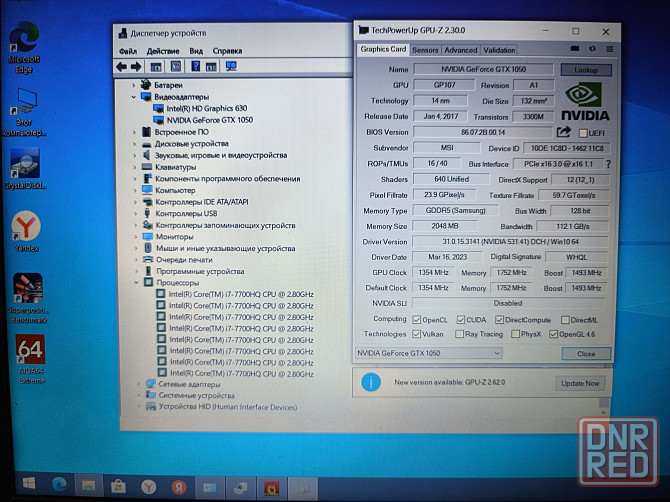Click the back arrow in Device Manager toolbar
The image size is (670, 502).
pos(121,67)
